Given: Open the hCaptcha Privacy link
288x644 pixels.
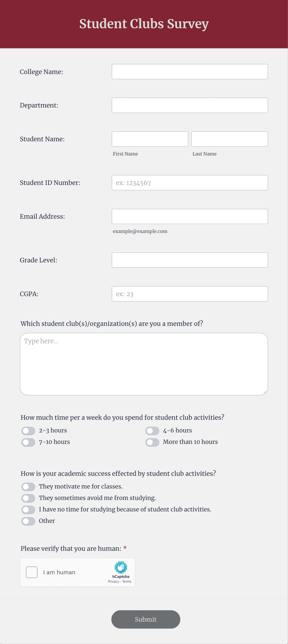Looking at the screenshot, I should tap(113, 581).
